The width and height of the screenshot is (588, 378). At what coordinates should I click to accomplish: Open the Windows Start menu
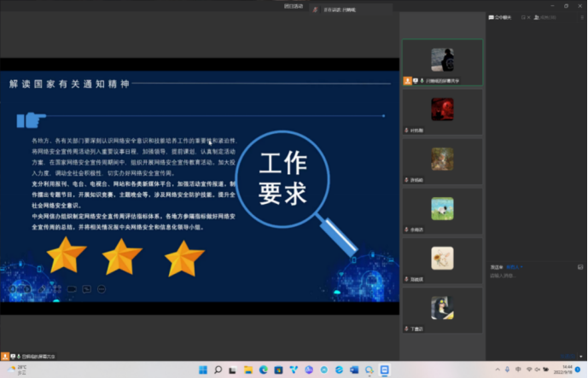(x=202, y=369)
